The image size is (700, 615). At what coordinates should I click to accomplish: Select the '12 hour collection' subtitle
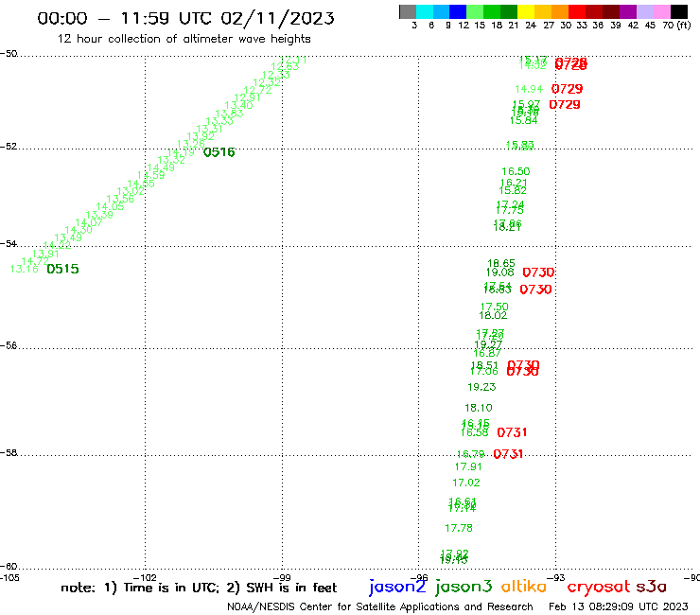click(x=184, y=39)
